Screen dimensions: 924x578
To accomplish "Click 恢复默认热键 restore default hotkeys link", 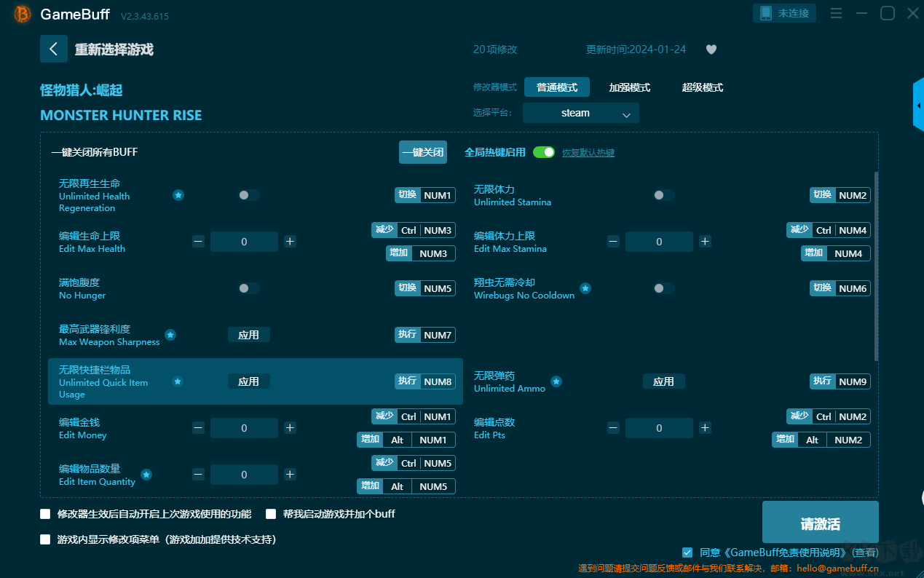I will coord(588,153).
